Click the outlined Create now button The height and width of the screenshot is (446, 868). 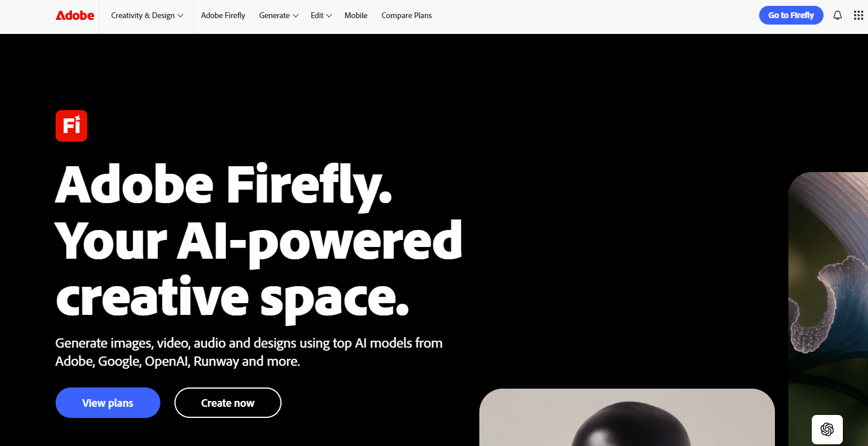[x=228, y=403]
